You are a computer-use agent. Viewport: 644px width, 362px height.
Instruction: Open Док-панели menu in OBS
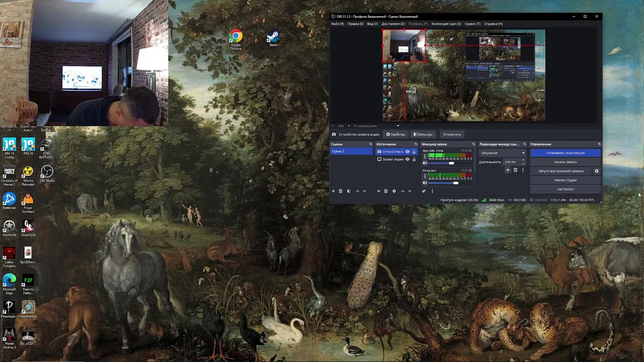(393, 24)
